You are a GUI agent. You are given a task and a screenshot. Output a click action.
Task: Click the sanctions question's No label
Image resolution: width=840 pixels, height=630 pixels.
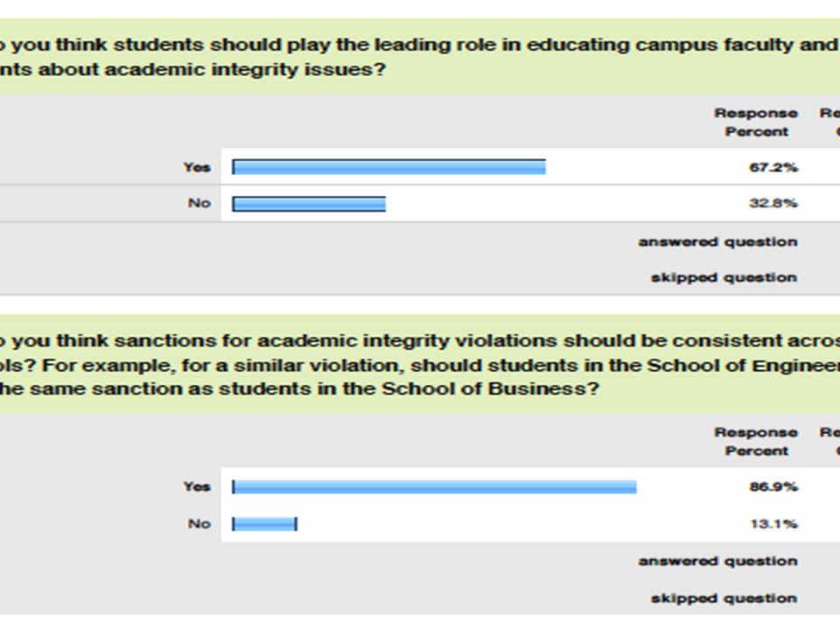point(199,523)
